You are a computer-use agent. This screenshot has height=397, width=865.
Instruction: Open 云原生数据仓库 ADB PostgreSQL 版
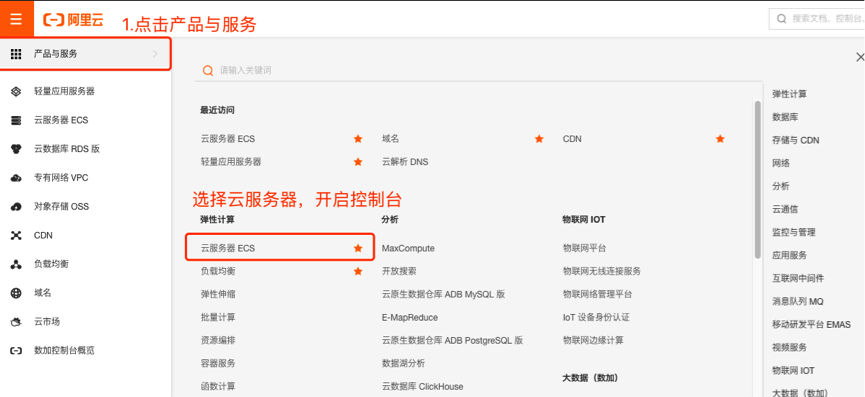pyautogui.click(x=452, y=341)
